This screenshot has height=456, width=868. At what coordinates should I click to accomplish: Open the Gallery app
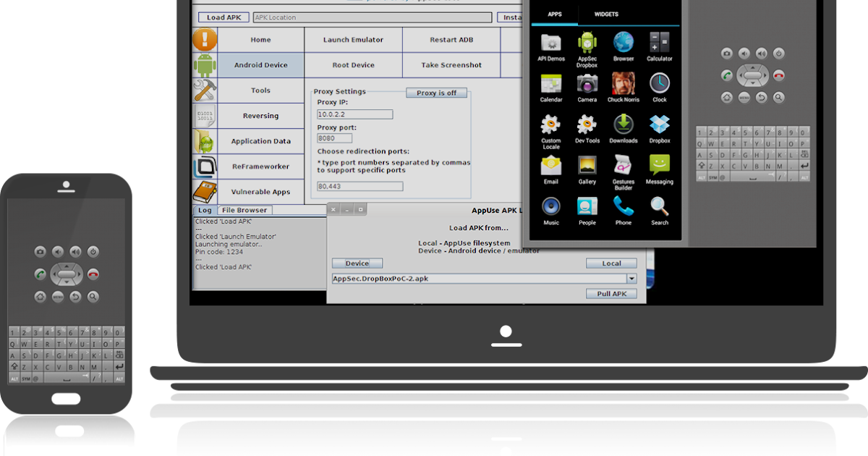[x=587, y=170]
